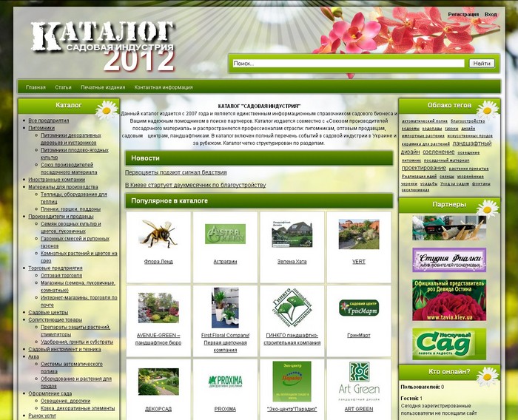Open Союз производителей посадочного материала
Image resolution: width=518 pixels, height=420 pixels.
(x=69, y=169)
